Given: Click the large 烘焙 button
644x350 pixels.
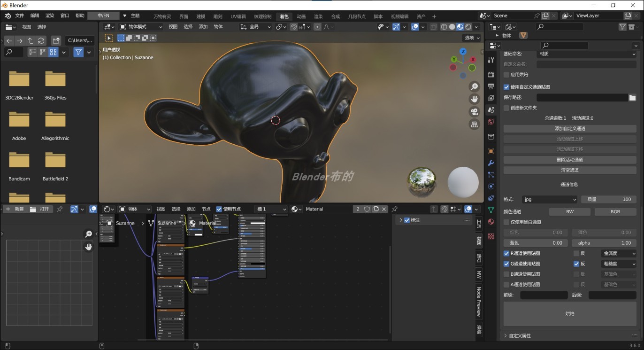Looking at the screenshot, I should pyautogui.click(x=570, y=314).
